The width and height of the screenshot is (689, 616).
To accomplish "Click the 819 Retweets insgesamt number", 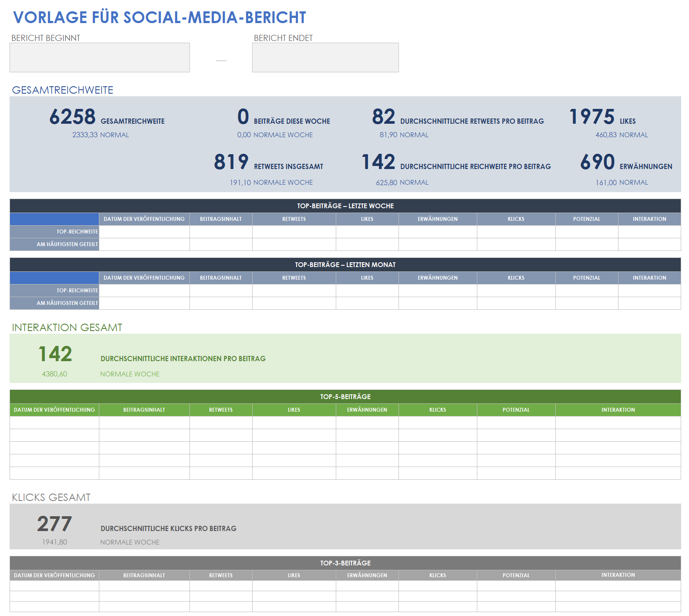I will tap(231, 162).
